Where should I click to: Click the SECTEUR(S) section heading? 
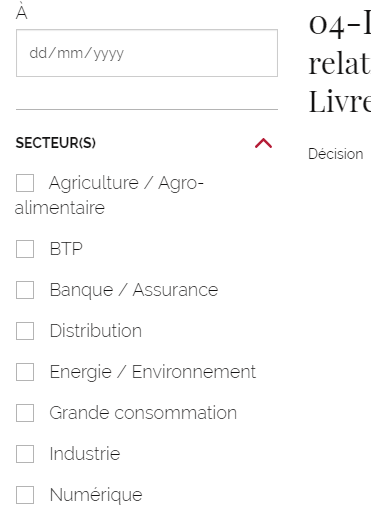[56, 143]
